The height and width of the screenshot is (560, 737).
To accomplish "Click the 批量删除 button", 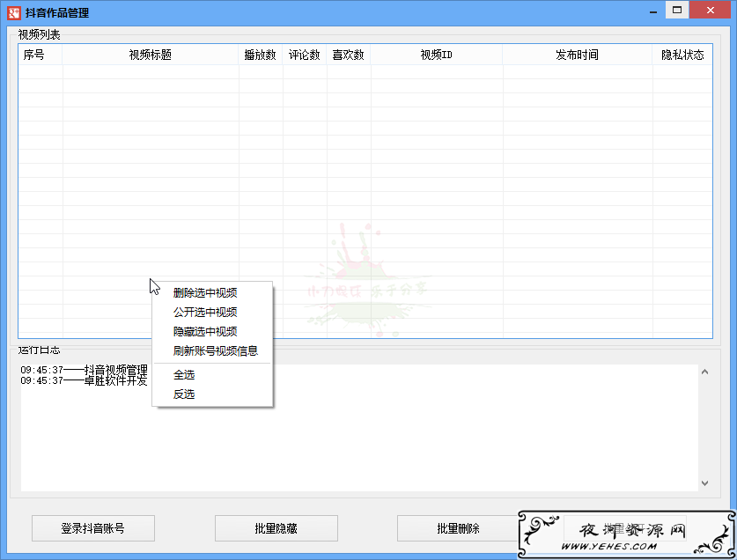I will tap(458, 528).
